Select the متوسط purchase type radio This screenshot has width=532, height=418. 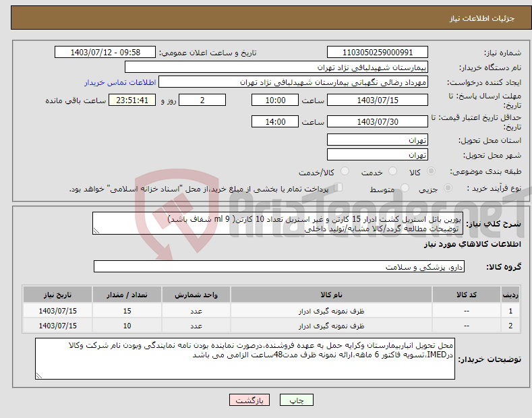[405, 188]
